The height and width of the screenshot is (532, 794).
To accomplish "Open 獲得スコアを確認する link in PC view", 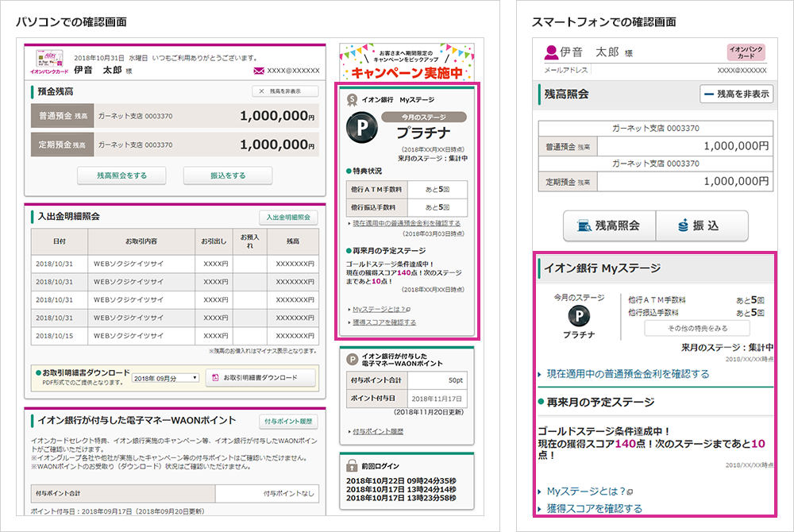I will [384, 322].
